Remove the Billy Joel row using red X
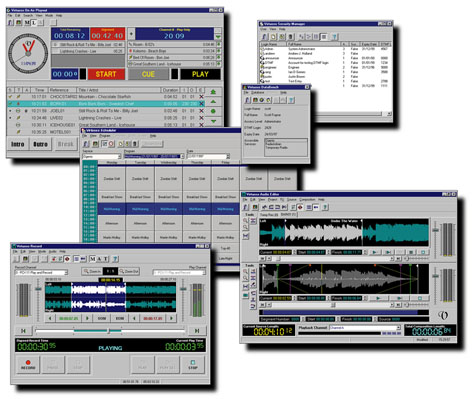Image resolution: width=472 pixels, height=399 pixels. (x=201, y=111)
